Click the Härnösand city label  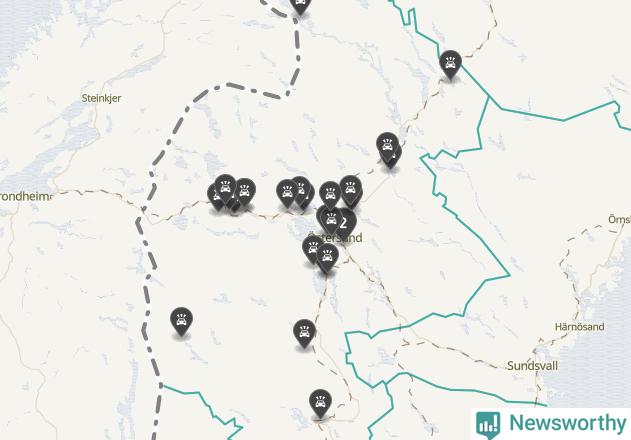point(579,327)
